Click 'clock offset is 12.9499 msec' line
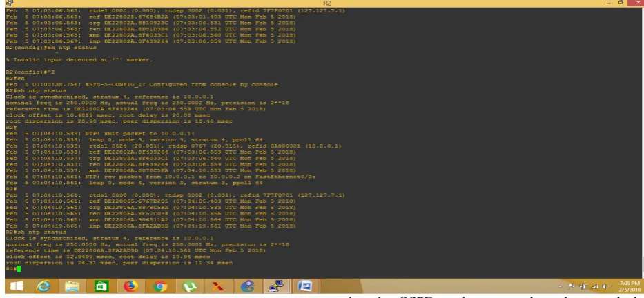This screenshot has height=298, width=644. click(x=108, y=257)
